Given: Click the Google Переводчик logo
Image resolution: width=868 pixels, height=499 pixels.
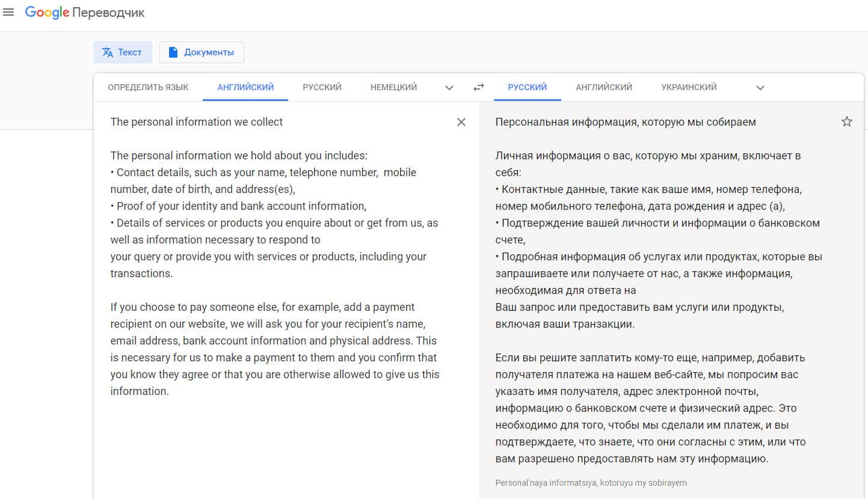Looking at the screenshot, I should click(x=85, y=13).
